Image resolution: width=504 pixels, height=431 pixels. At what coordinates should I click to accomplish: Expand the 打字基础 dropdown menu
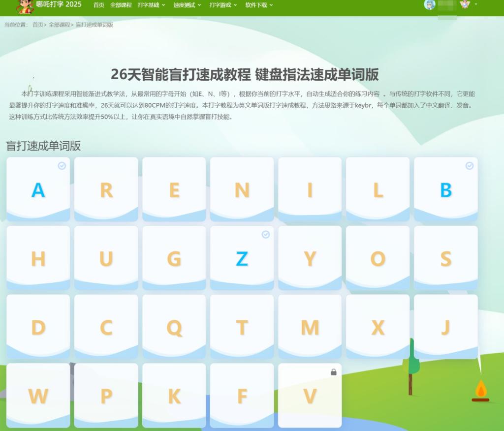pyautogui.click(x=151, y=5)
